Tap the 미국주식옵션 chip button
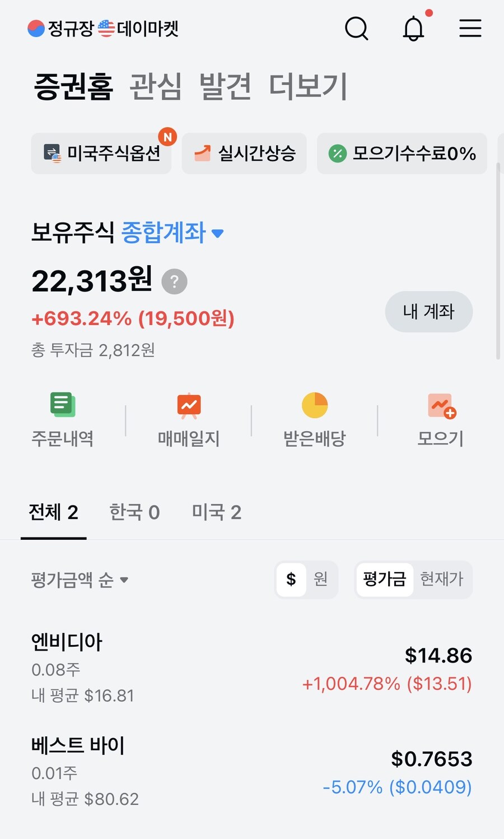 click(x=102, y=154)
